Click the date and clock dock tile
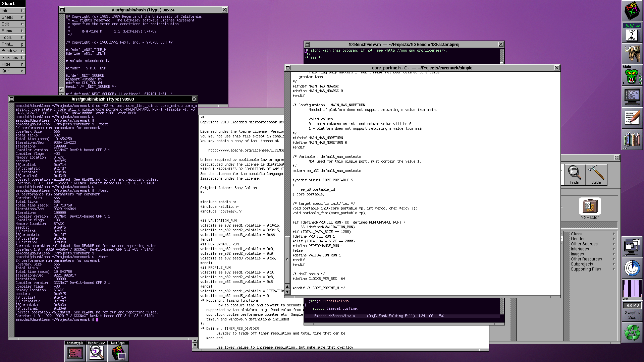The height and width of the screenshot is (362, 644). click(632, 33)
